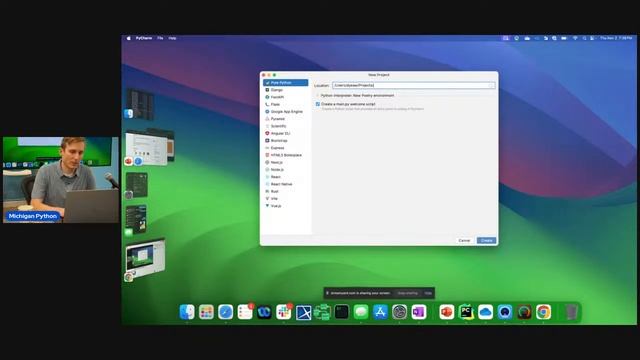The image size is (640, 360).
Task: Click the Create button
Action: [486, 240]
